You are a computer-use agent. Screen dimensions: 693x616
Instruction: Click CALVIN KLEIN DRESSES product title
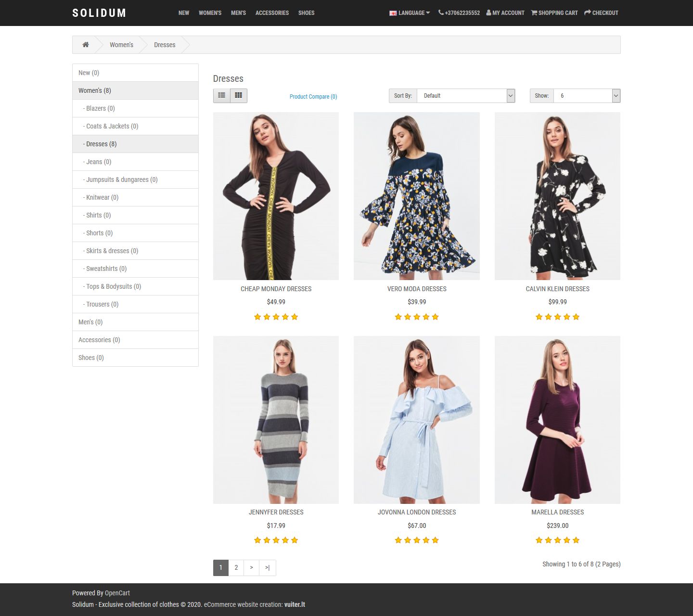point(558,289)
